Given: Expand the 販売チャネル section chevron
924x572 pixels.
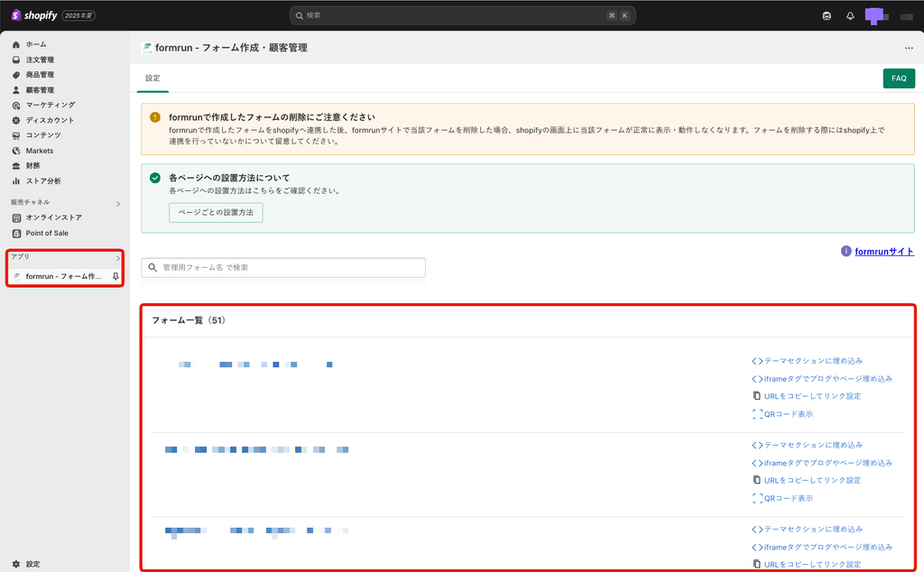Looking at the screenshot, I should (118, 204).
